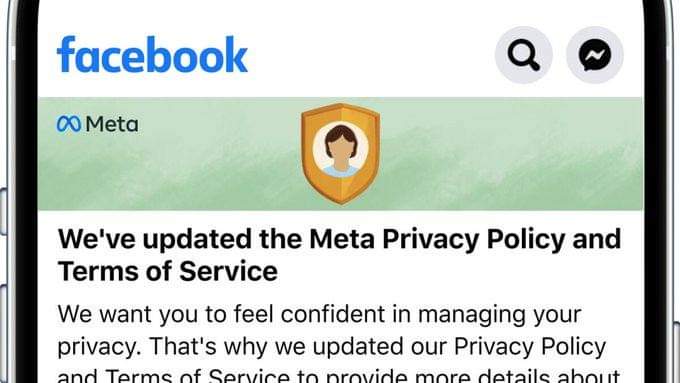680x383 pixels.
Task: Tap the empty white header area between logo and search
Action: (x=371, y=55)
